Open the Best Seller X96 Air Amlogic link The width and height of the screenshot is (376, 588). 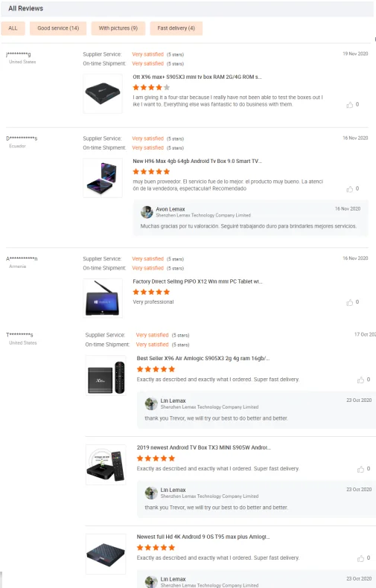tap(203, 359)
